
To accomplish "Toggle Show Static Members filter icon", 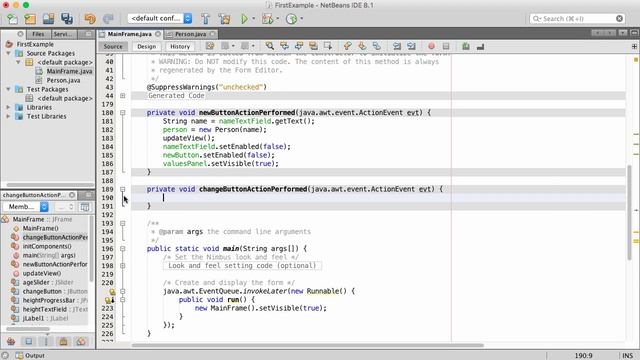I will point(46,341).
